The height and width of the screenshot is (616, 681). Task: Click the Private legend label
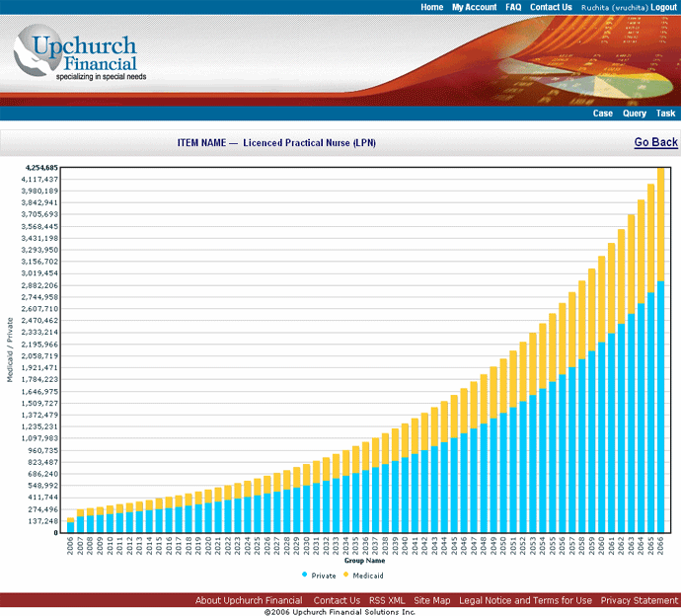pos(324,576)
